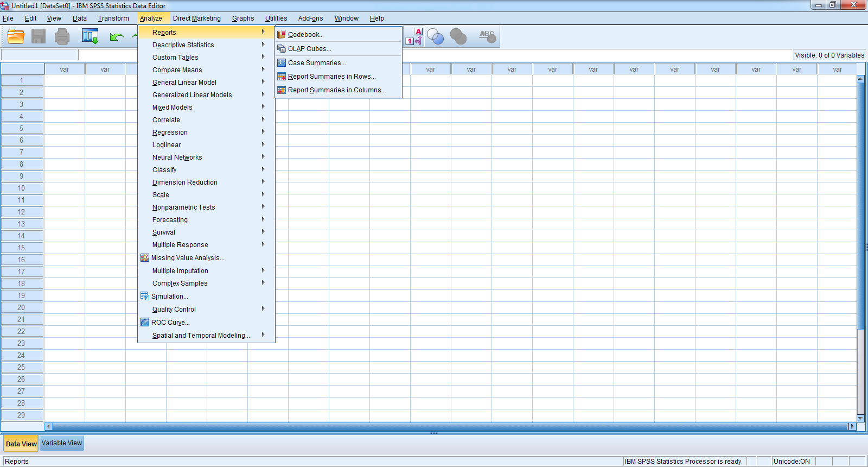This screenshot has height=467, width=868.
Task: Select the ROC Curve menu entry
Action: pos(206,323)
